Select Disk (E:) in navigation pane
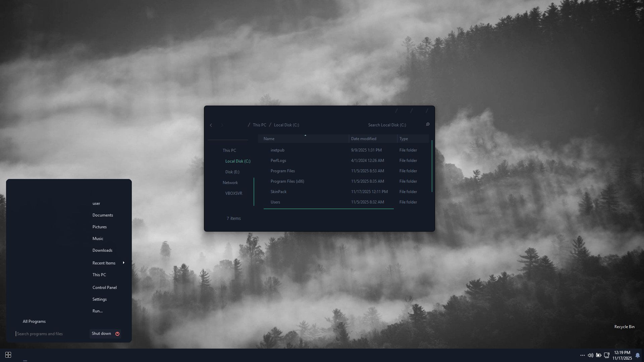The height and width of the screenshot is (362, 644). coord(232,172)
